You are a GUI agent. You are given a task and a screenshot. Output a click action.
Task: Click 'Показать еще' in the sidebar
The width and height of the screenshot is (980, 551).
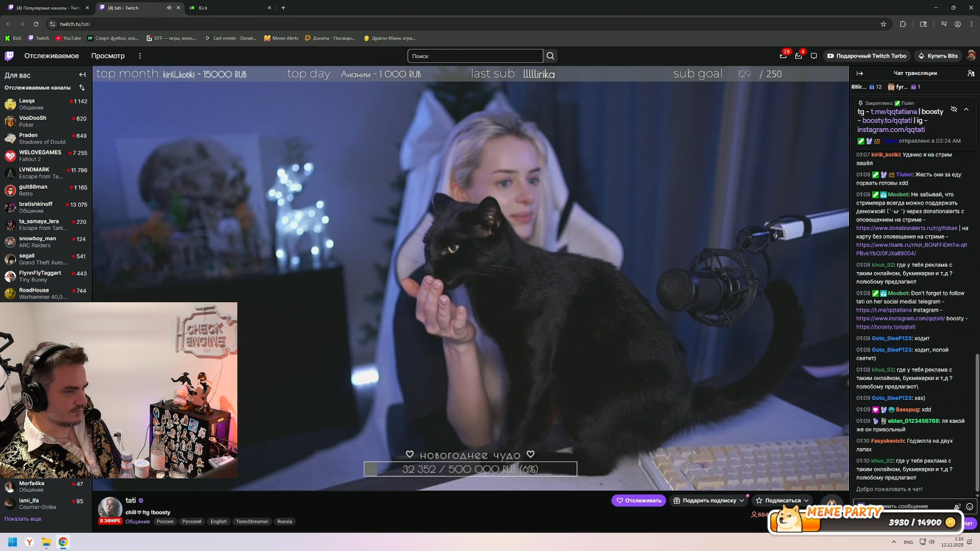[x=23, y=519]
